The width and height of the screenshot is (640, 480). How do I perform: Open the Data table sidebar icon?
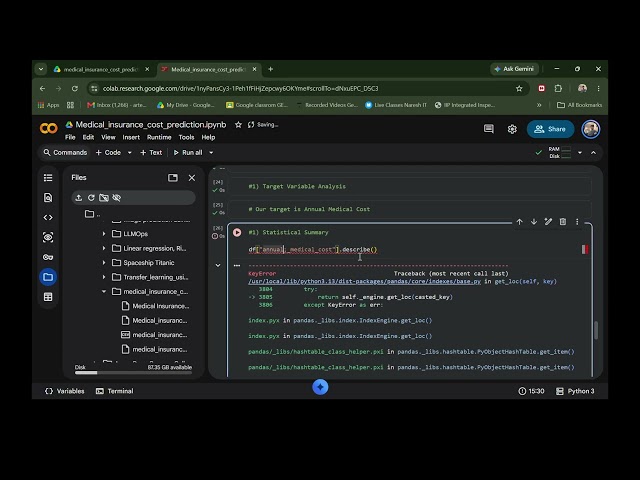point(48,297)
